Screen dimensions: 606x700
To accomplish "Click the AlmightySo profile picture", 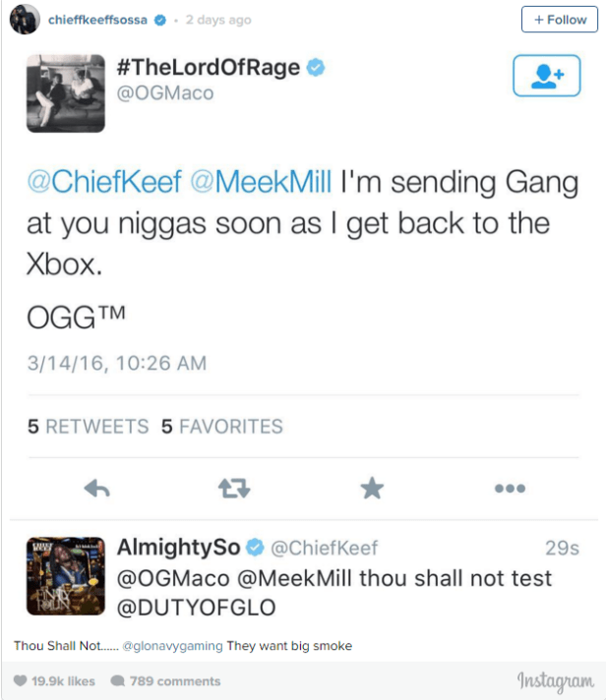I will click(x=66, y=576).
